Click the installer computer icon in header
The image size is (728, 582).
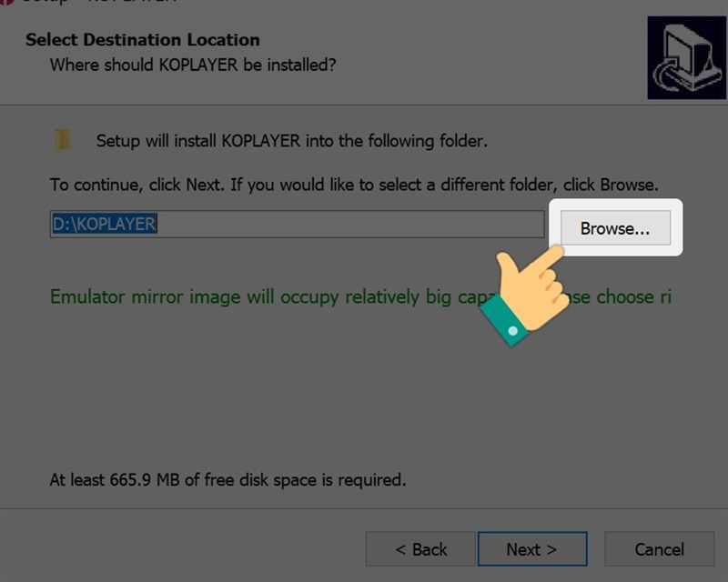click(x=686, y=57)
